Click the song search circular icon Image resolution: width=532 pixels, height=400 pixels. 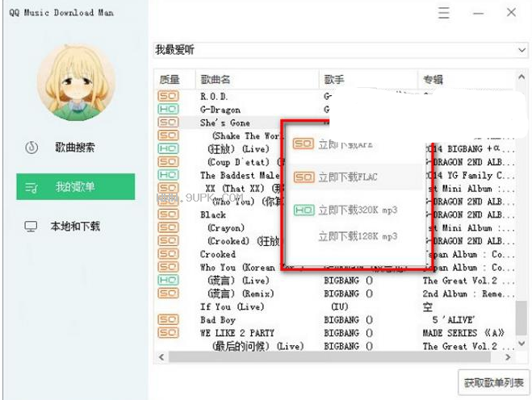(31, 148)
